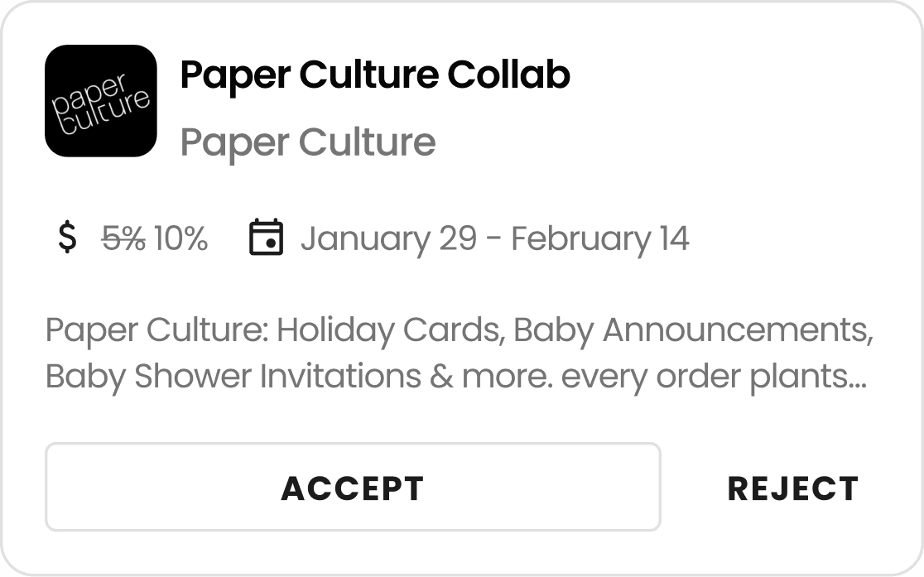Click the dash between the campaign dates
924x577 pixels.
[x=493, y=239]
